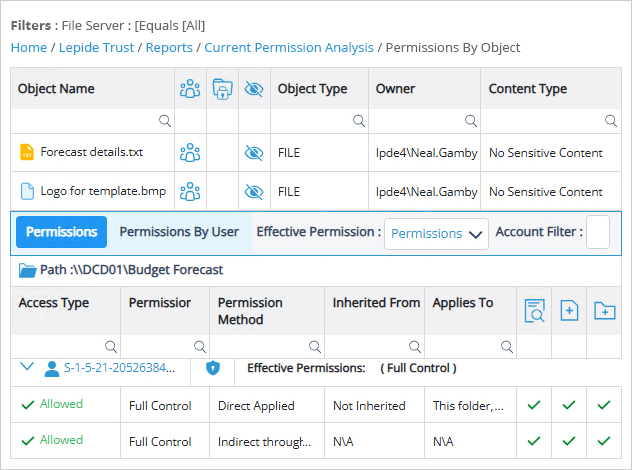
Task: Toggle the eye icon for Logo for template.bmp
Action: [254, 191]
